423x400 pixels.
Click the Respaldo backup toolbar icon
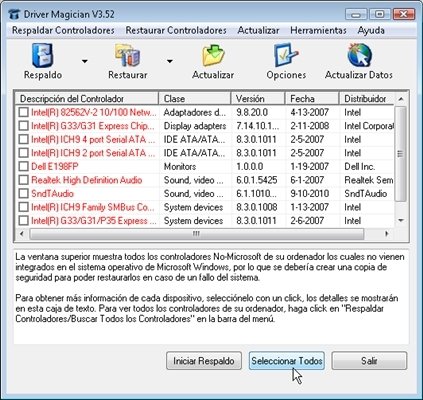[43, 55]
